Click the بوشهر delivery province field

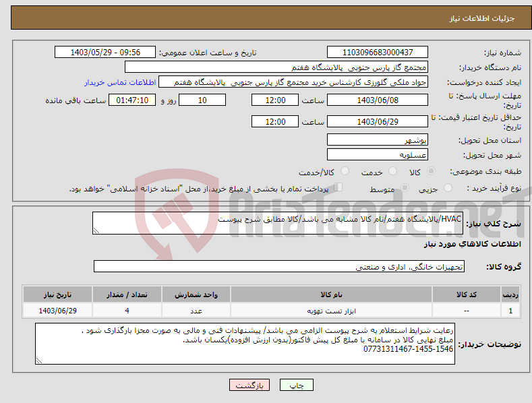378,139
